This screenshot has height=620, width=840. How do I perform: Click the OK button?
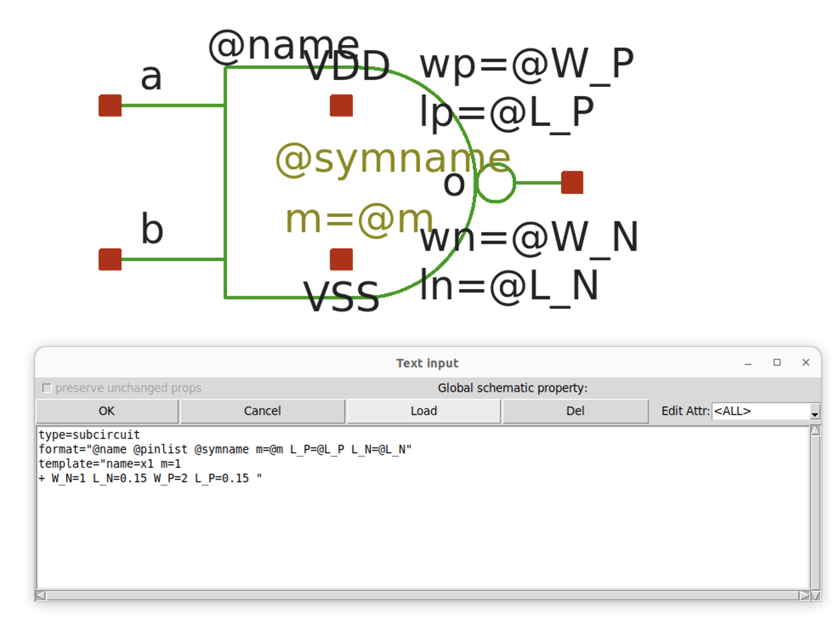107,411
